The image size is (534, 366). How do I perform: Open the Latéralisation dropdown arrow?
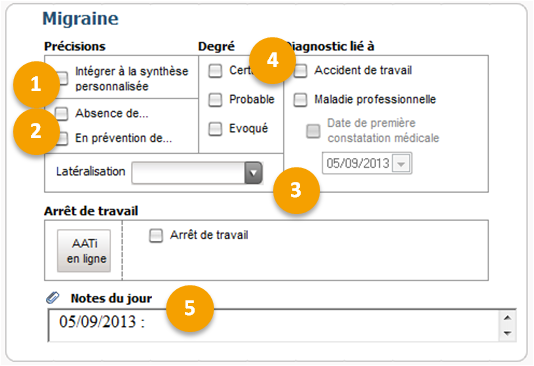[253, 173]
